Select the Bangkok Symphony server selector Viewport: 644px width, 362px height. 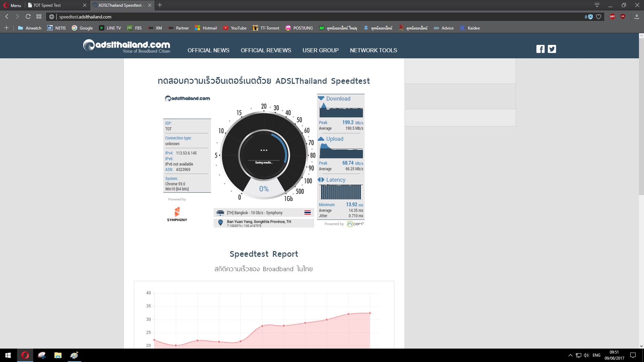pyautogui.click(x=264, y=213)
